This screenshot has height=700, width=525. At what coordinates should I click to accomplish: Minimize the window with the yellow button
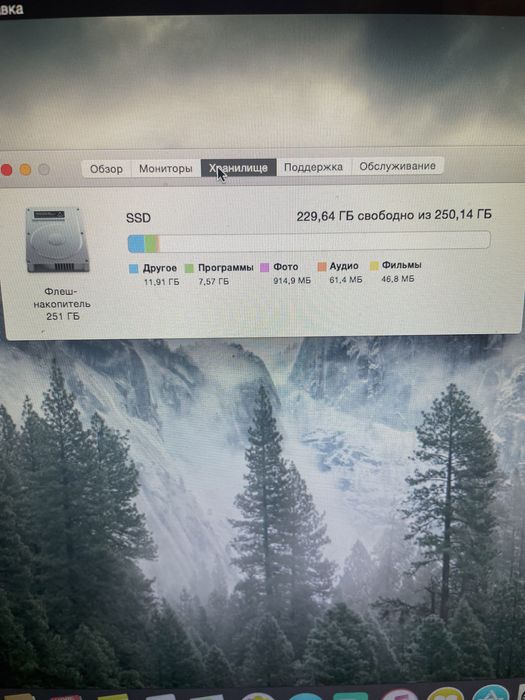[x=25, y=170]
